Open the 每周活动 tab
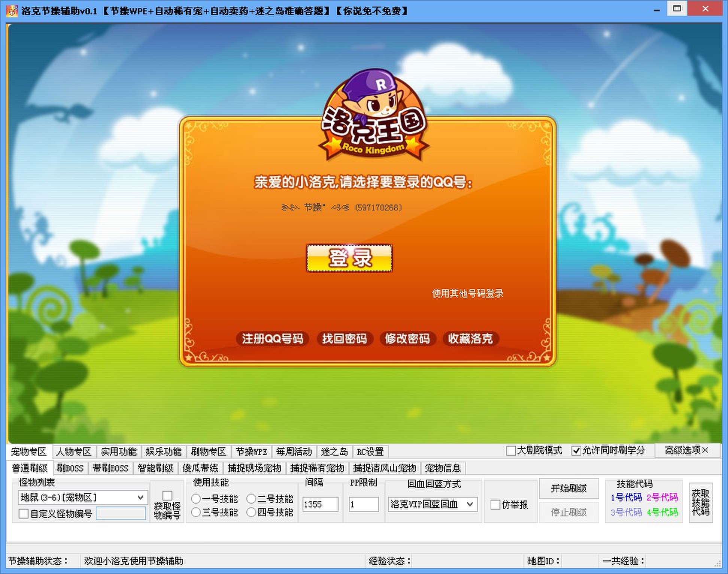Screen dimensions: 728x574 coord(294,451)
